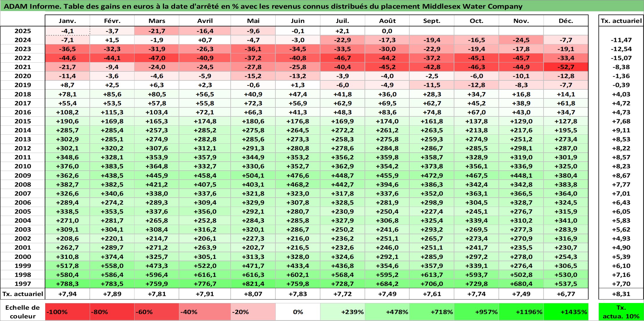Image resolution: width=644 pixels, height=321 pixels.
Task: Select the -15,07 actuarial rate for 2022
Action: (x=621, y=58)
